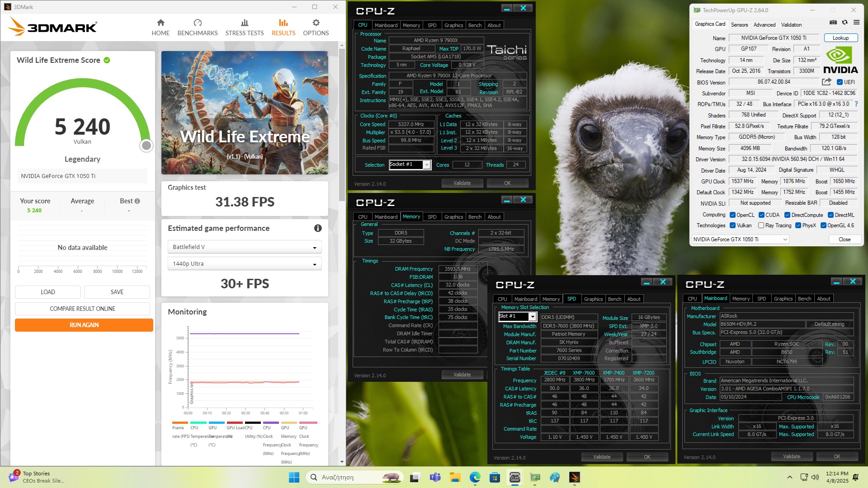Toggle the PhysX checkbox
The image size is (868, 488).
pos(798,225)
